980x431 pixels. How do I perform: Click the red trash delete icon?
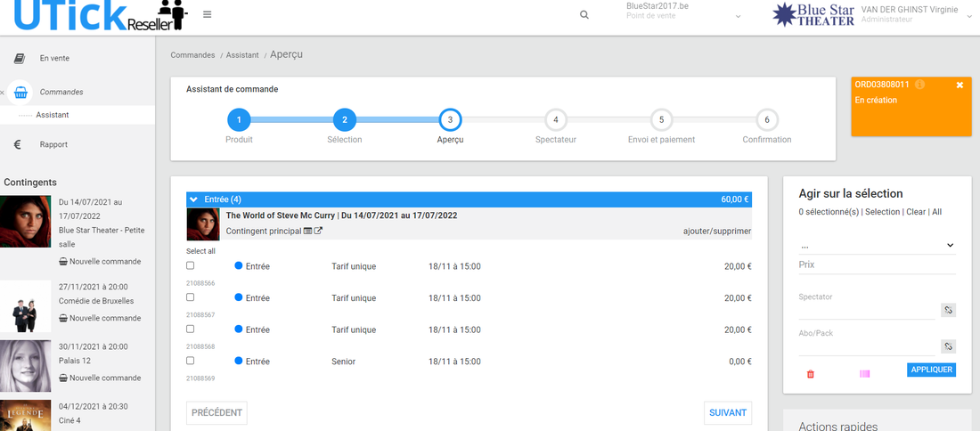click(810, 374)
